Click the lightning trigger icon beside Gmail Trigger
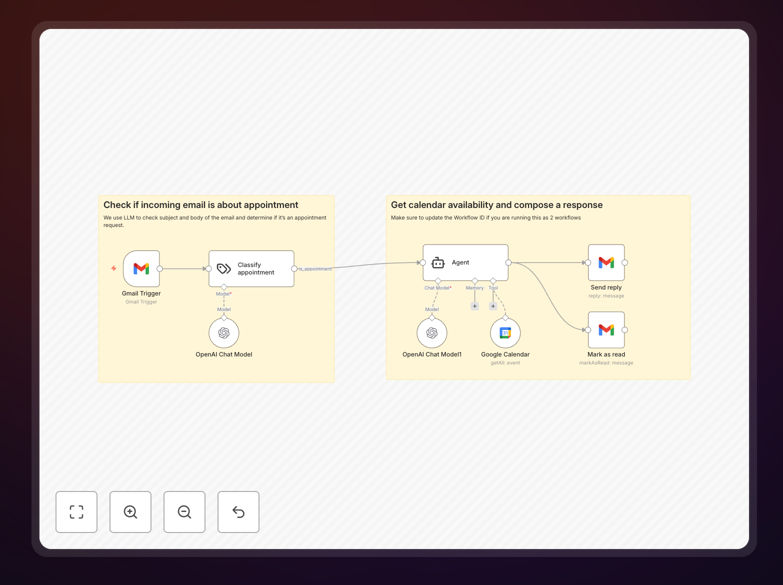This screenshot has height=585, width=783. [x=114, y=268]
